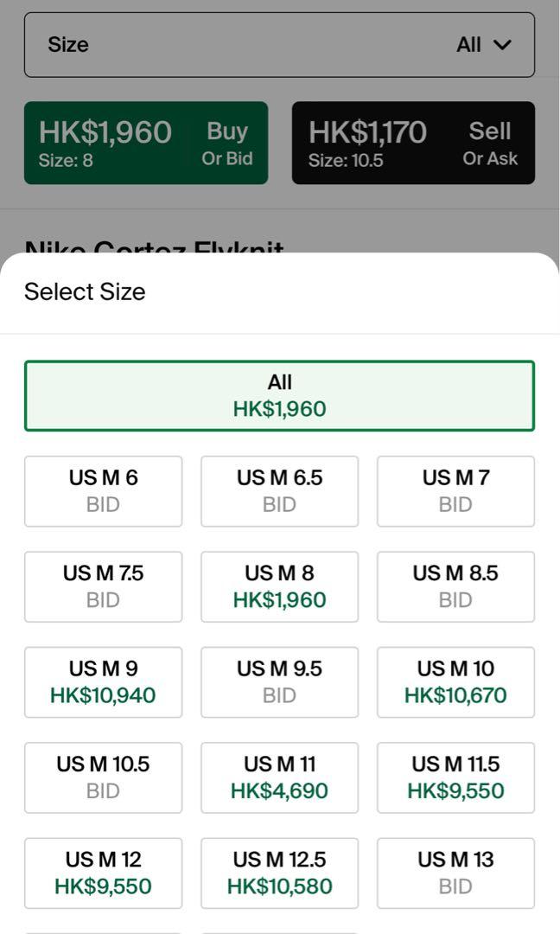This screenshot has height=934, width=560.
Task: Pick size US M 8.5
Action: tap(455, 586)
